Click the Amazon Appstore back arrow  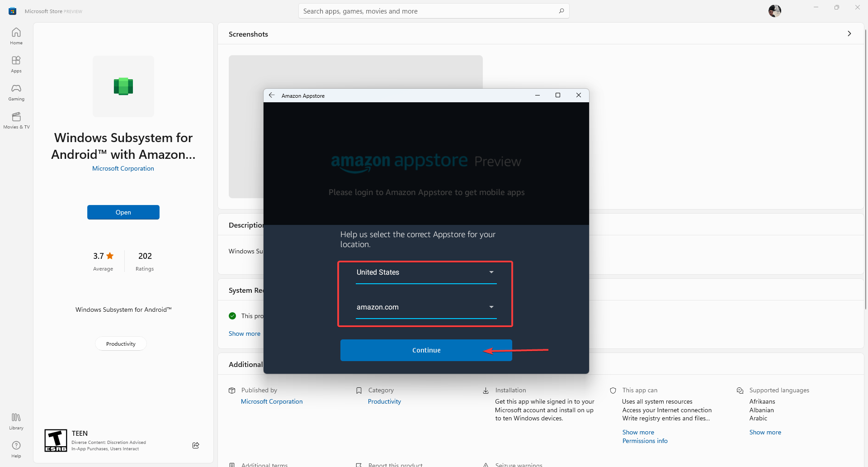pyautogui.click(x=272, y=95)
